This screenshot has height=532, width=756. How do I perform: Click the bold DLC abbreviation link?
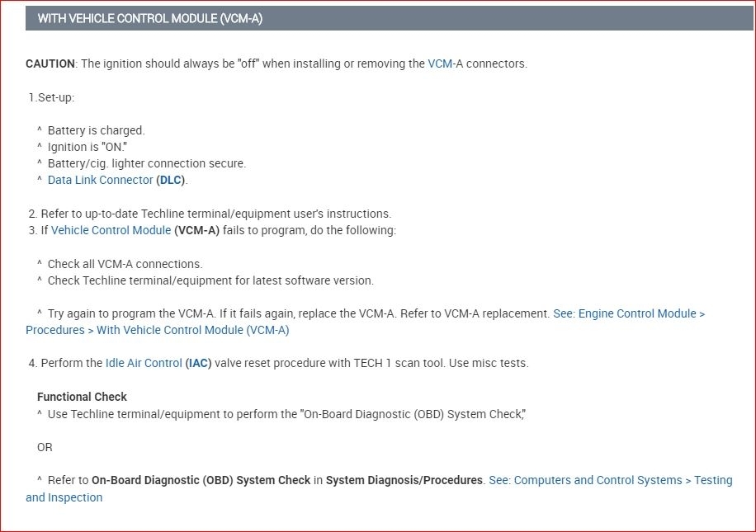[172, 180]
